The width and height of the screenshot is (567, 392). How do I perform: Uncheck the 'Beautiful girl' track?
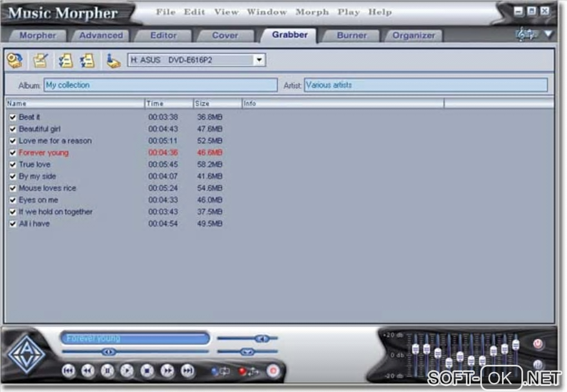tap(13, 129)
